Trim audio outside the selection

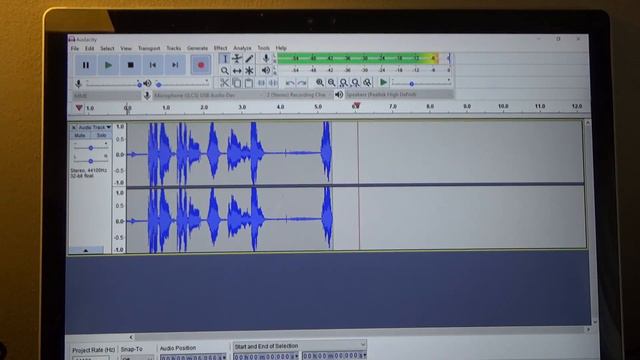[x=261, y=83]
